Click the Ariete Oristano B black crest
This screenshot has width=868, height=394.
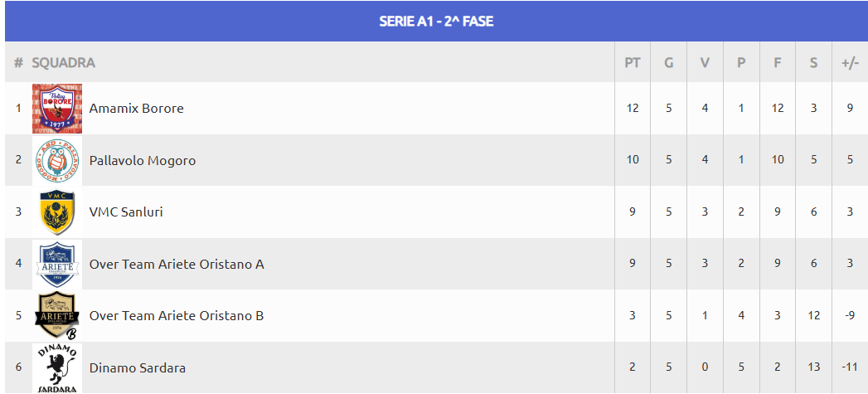(57, 316)
